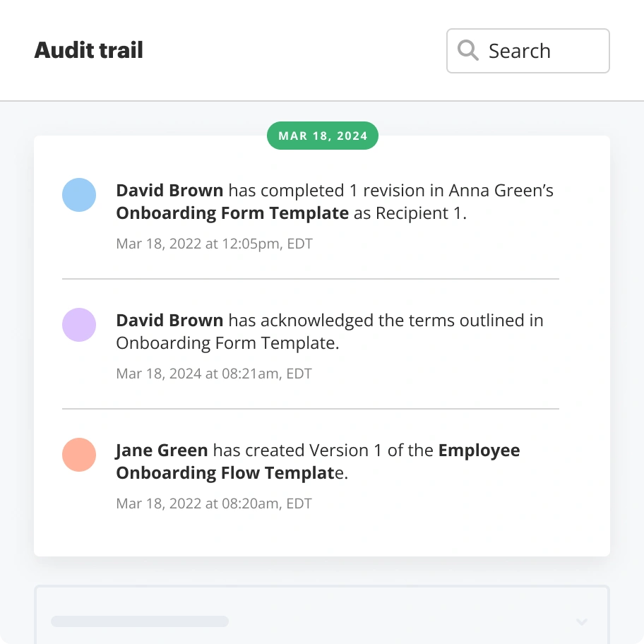Click the downward chevron on the bottom card
This screenshot has height=644, width=644.
(x=581, y=622)
